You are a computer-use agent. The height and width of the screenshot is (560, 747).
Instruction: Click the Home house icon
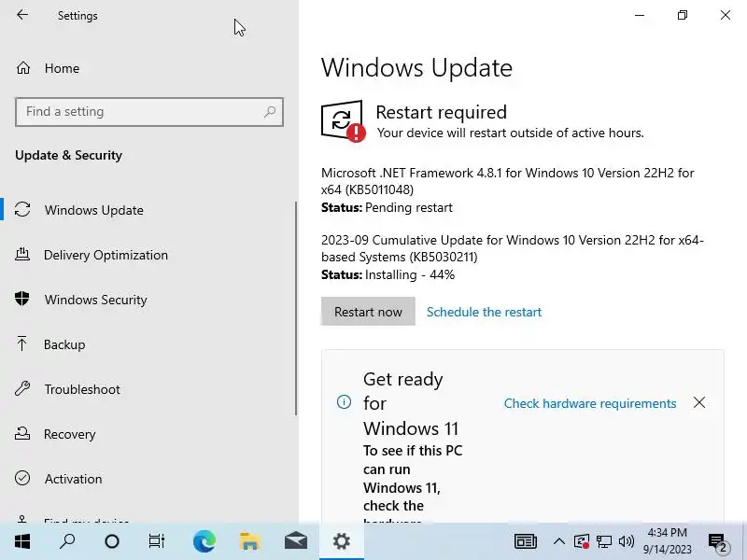point(22,68)
